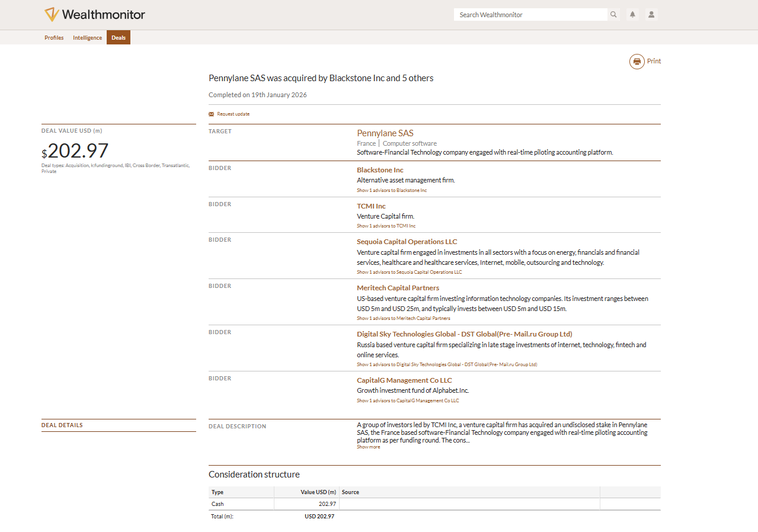Open the notifications bell icon
Screen dimensions: 758x532
tap(632, 14)
